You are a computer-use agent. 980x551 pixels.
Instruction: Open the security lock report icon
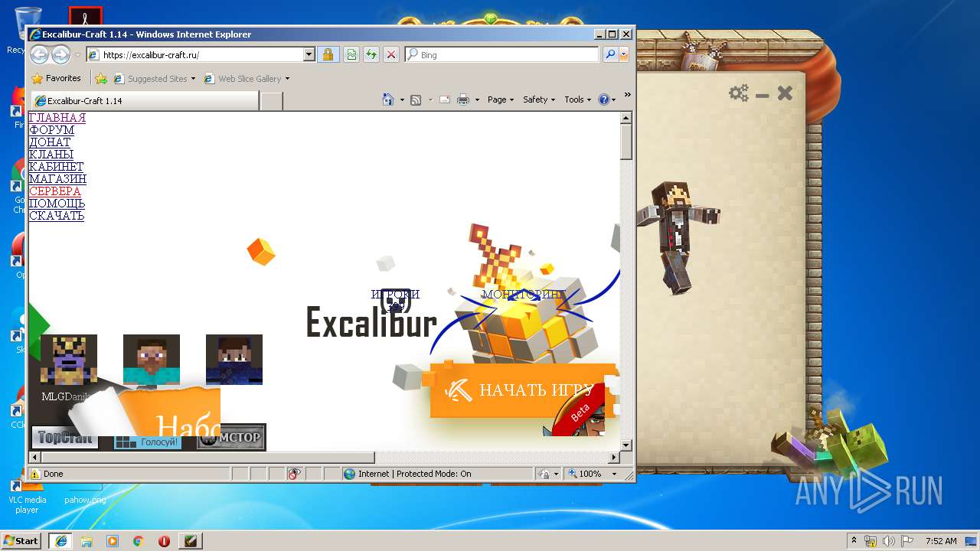pos(328,54)
